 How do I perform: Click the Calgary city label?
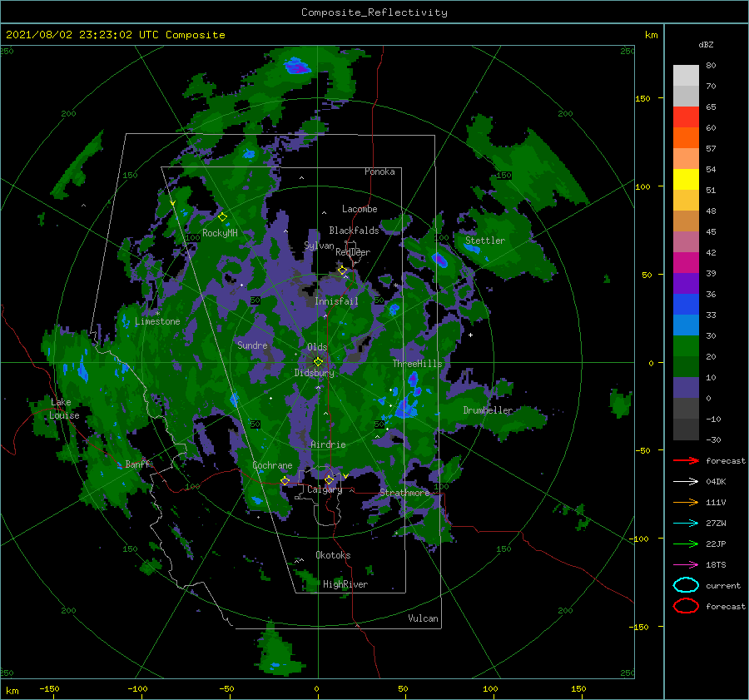click(325, 489)
